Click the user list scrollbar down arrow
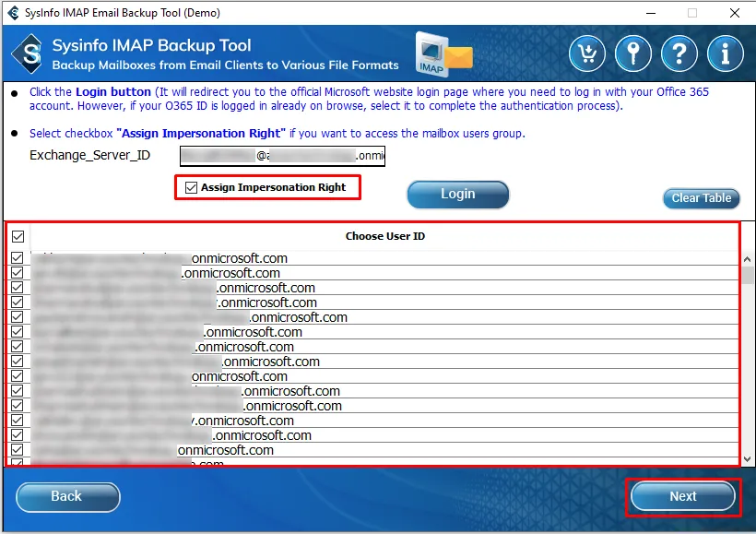Screen dimensions: 756x534 tap(746, 457)
